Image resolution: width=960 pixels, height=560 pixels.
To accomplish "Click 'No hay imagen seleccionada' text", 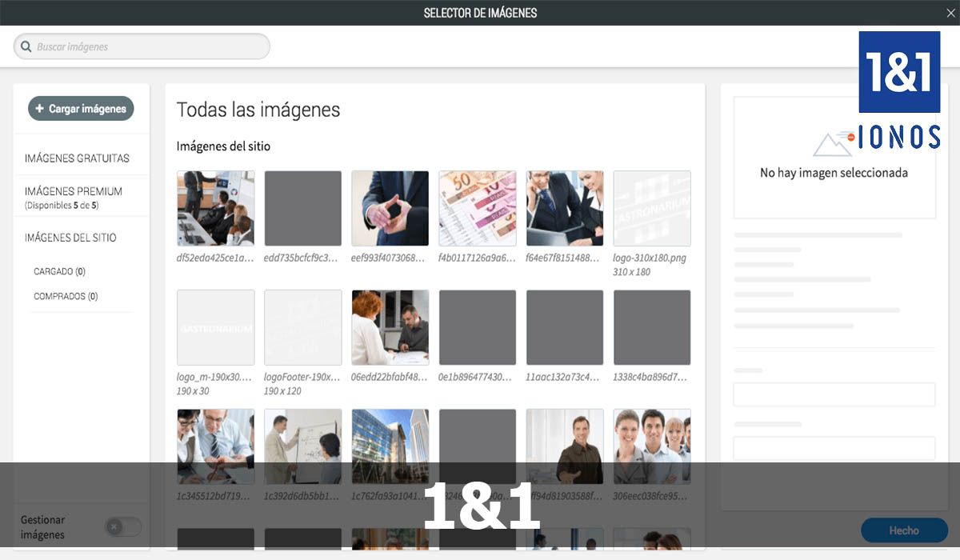I will point(834,172).
